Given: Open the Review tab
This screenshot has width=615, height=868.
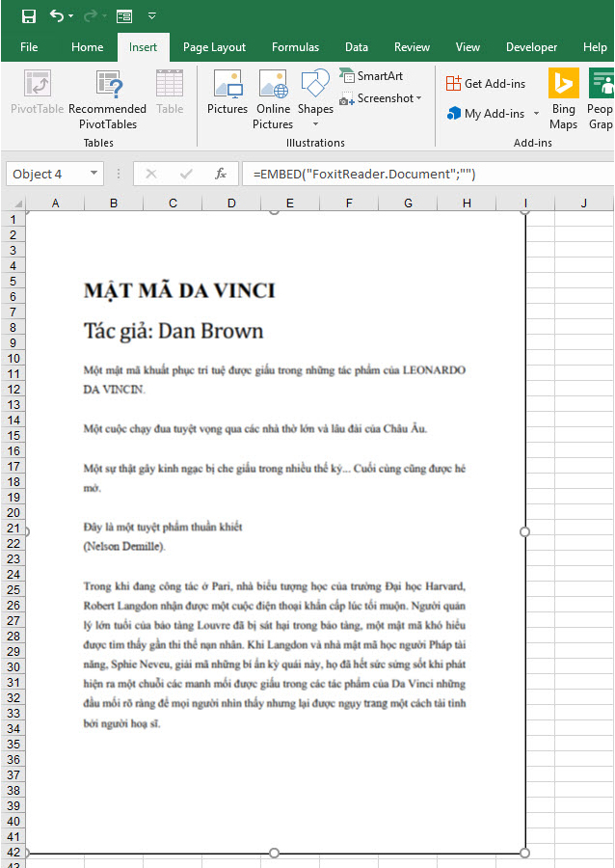Looking at the screenshot, I should [x=412, y=47].
